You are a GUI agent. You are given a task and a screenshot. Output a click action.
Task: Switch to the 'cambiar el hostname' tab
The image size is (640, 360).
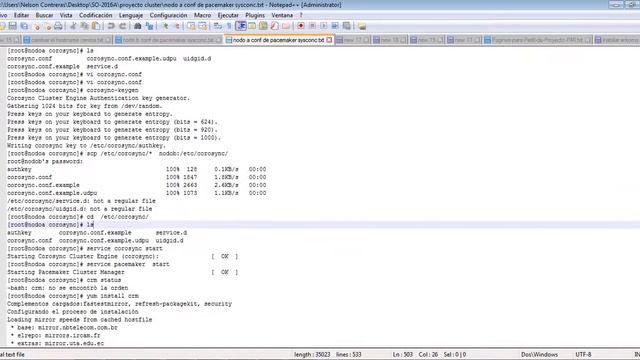point(67,40)
